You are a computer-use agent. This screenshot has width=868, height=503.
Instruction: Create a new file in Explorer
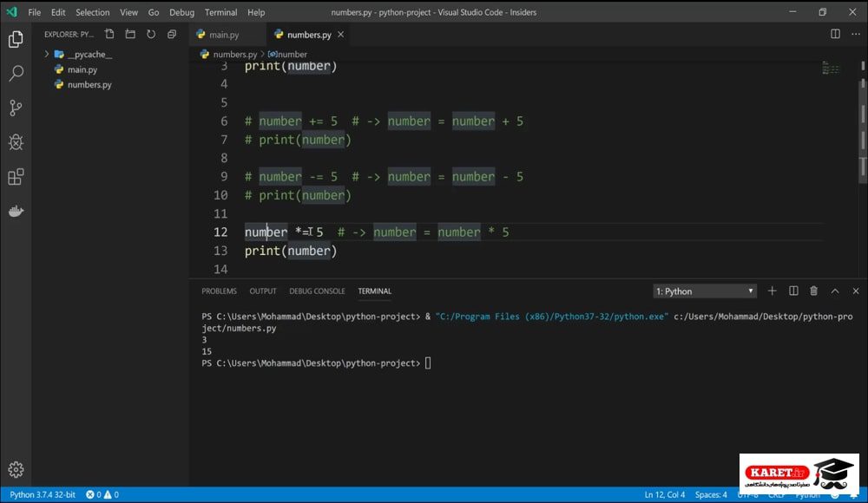tap(109, 35)
